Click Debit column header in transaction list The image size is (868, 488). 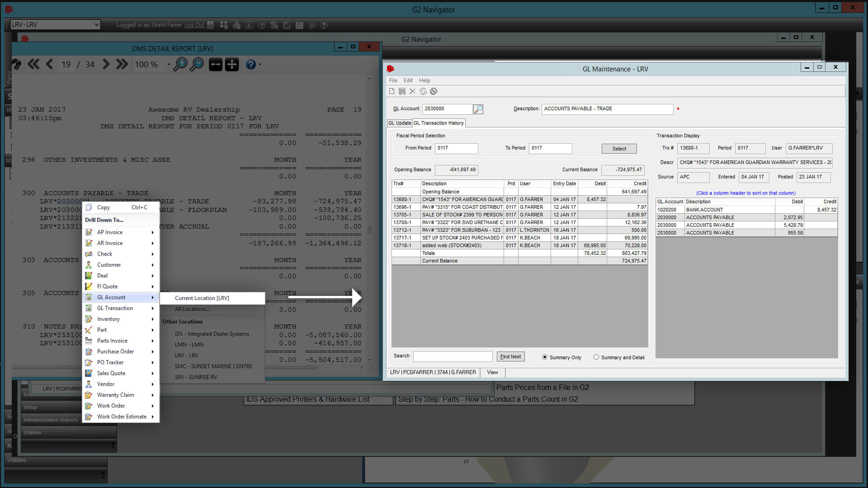[593, 183]
